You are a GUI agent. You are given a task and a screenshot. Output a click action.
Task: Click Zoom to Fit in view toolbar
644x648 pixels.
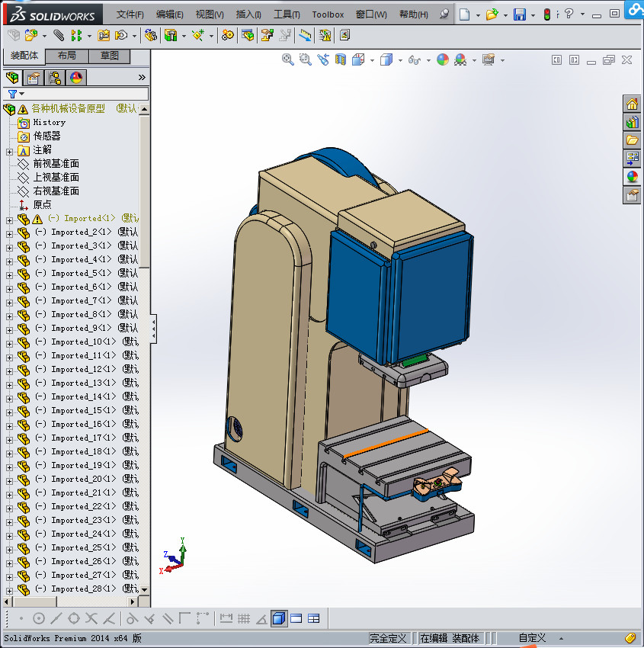coord(288,60)
